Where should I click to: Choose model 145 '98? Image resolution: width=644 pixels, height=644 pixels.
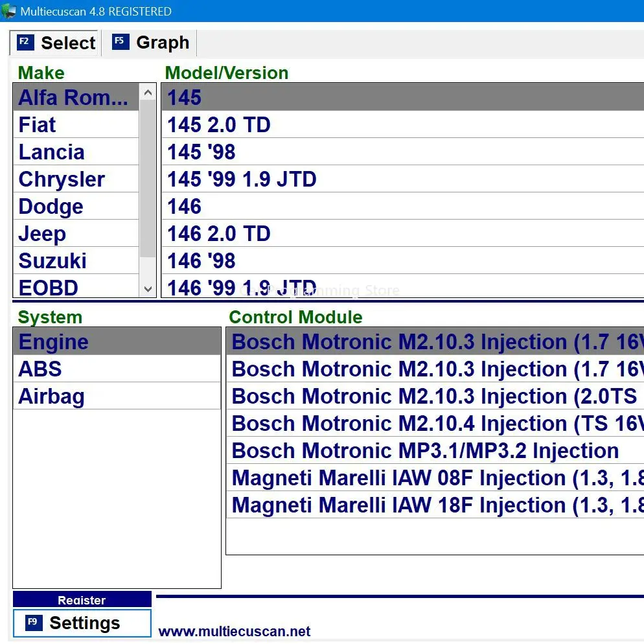(x=402, y=152)
